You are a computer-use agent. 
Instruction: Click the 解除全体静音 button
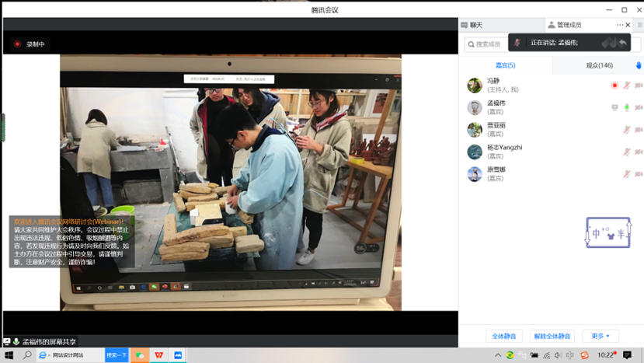tap(552, 336)
